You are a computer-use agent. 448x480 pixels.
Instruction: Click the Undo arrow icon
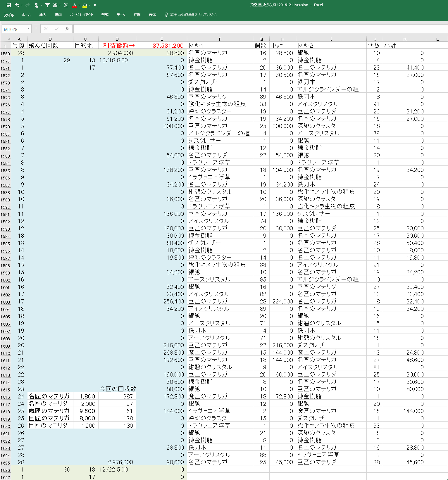(x=17, y=5)
